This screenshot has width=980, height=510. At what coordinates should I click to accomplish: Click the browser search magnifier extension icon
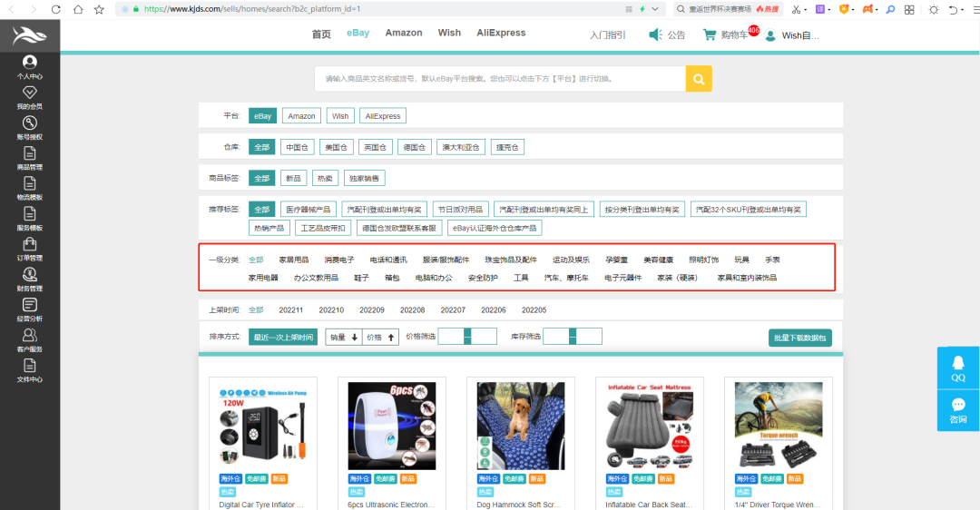pyautogui.click(x=891, y=9)
